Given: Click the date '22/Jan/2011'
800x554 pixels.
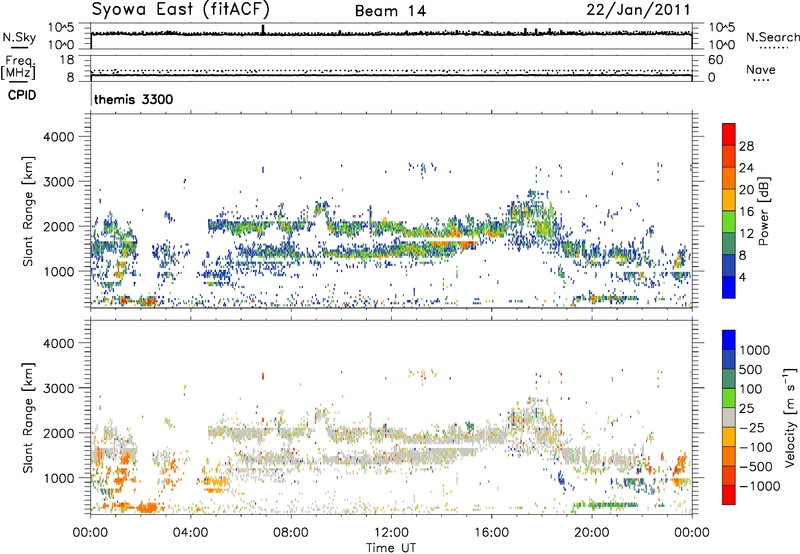Looking at the screenshot, I should (x=638, y=10).
